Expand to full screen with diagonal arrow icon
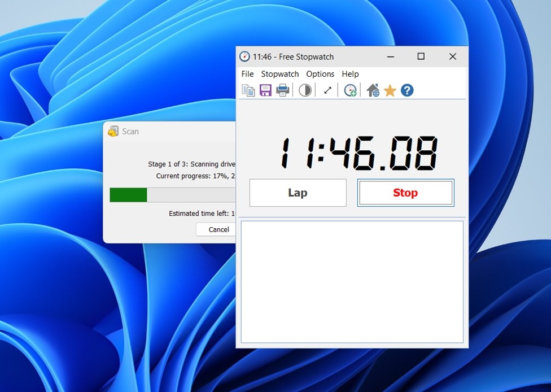 tap(327, 90)
